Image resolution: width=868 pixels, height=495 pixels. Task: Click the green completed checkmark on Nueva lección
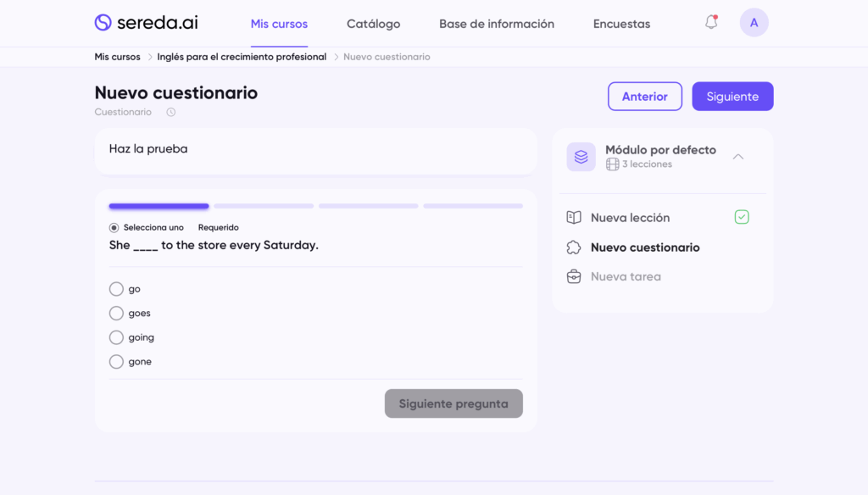742,218
